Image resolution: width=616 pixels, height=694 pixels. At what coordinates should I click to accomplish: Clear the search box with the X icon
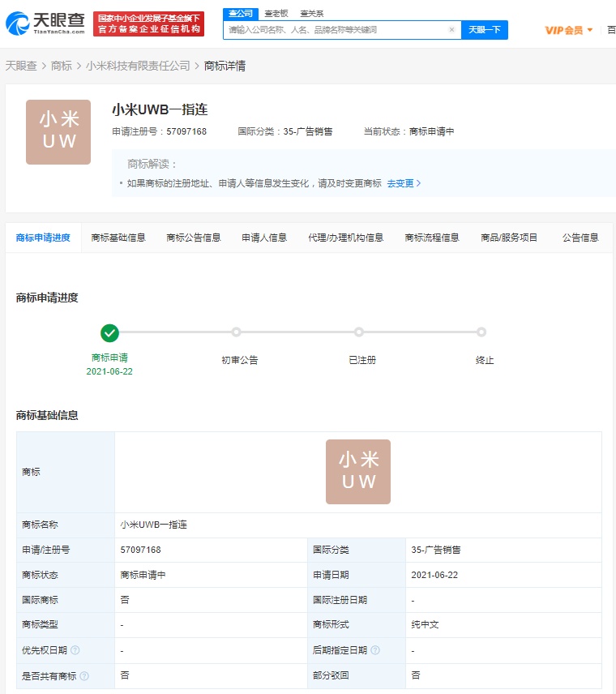[452, 30]
